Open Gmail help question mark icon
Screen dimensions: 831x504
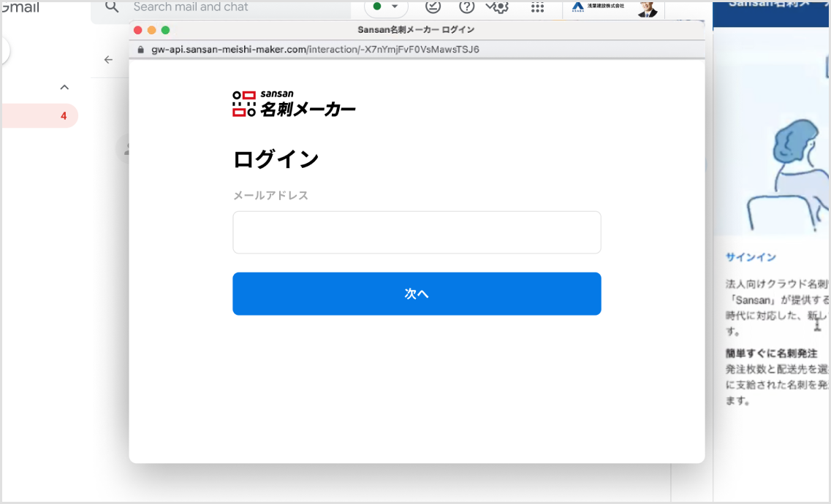pyautogui.click(x=466, y=7)
